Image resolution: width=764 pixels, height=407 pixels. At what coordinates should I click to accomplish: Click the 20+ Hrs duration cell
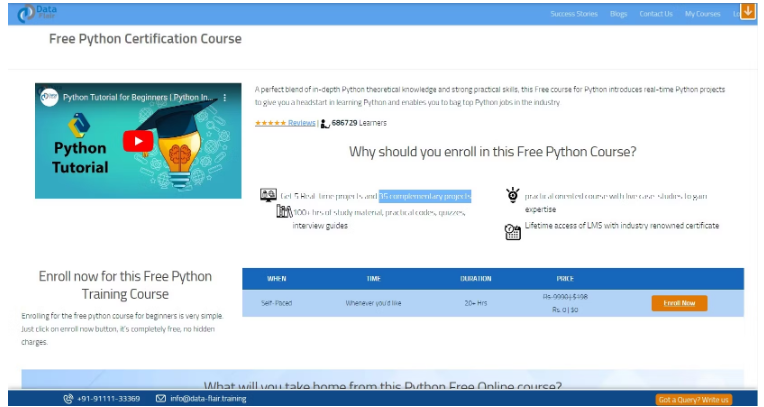click(476, 303)
